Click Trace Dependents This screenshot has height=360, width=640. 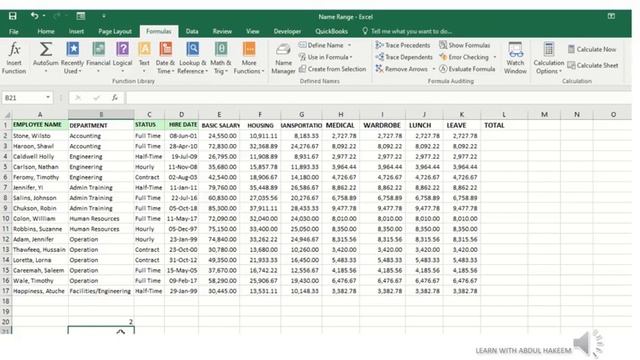[404, 57]
